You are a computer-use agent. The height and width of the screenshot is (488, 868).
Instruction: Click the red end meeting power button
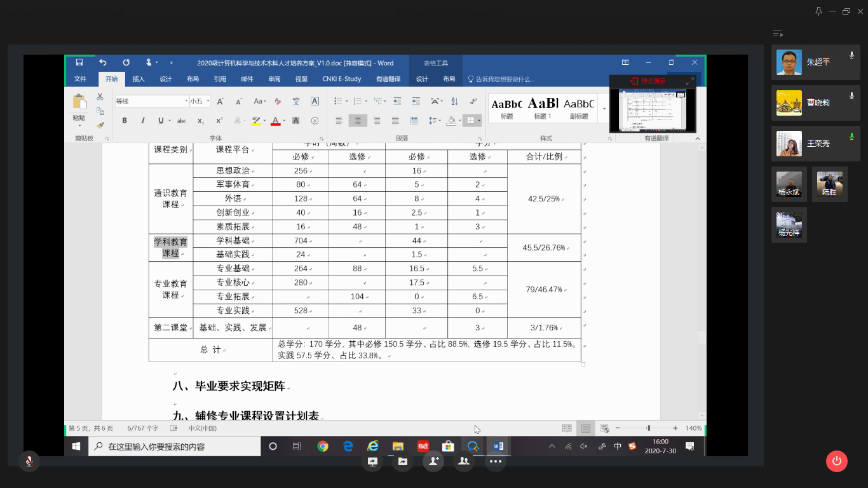(x=836, y=461)
